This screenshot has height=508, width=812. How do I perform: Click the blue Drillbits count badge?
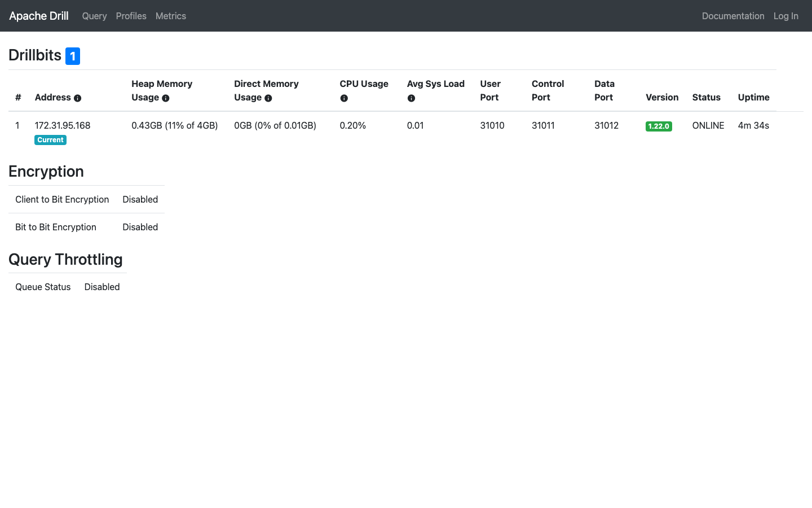coord(73,56)
